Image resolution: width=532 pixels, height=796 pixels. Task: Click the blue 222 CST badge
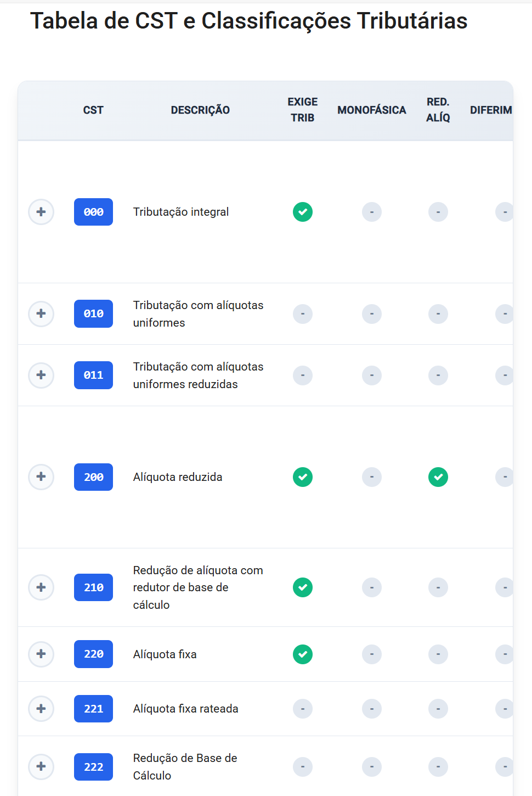pos(93,767)
